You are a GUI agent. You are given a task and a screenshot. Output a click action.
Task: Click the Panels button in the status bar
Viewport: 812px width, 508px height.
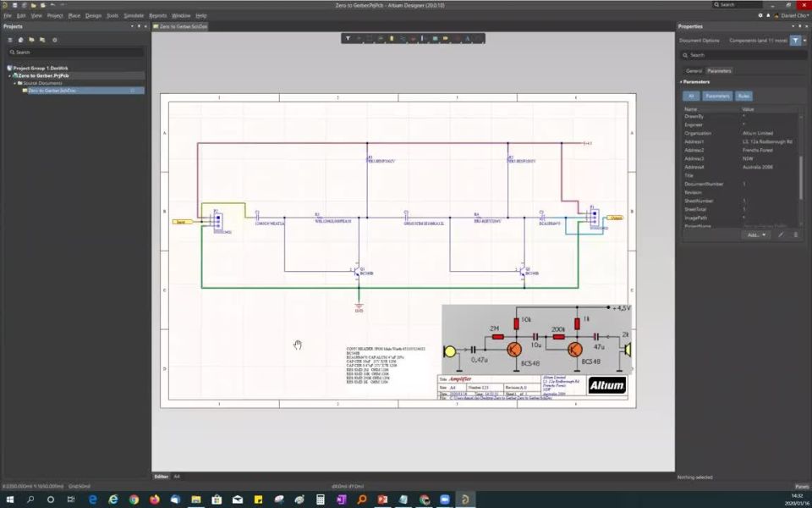[801, 487]
